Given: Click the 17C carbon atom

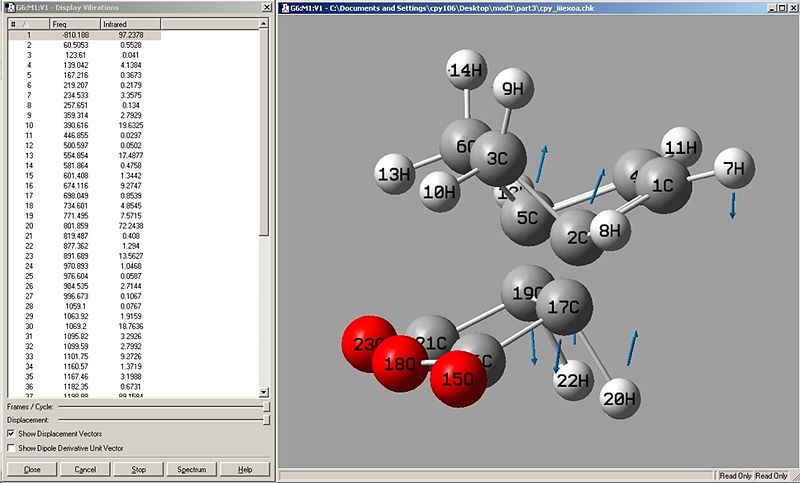Looking at the screenshot, I should tap(564, 307).
